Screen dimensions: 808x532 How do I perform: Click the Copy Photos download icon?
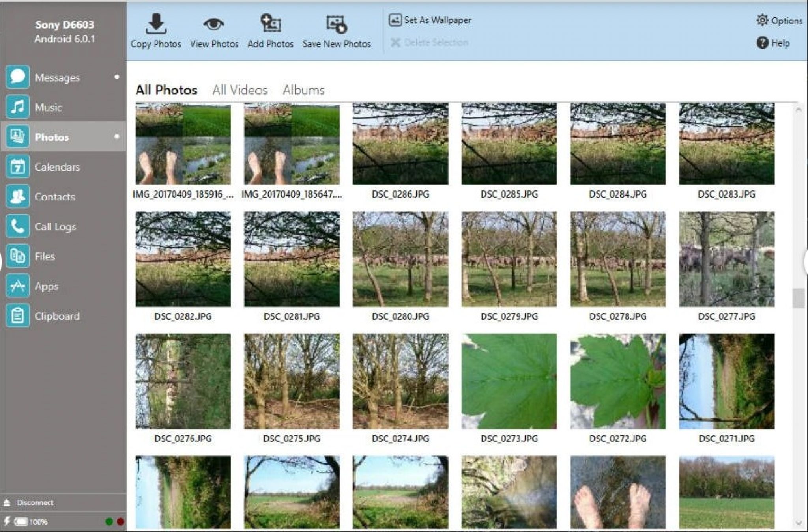pyautogui.click(x=156, y=24)
